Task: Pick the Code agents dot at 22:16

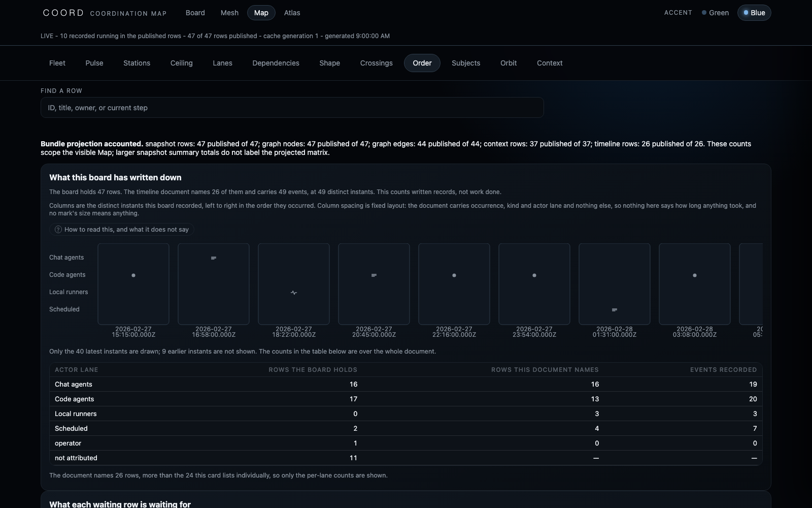Action: pyautogui.click(x=454, y=275)
